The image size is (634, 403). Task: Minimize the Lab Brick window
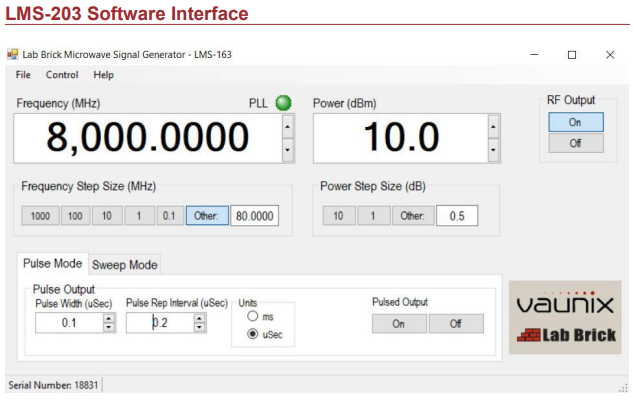pyautogui.click(x=534, y=54)
